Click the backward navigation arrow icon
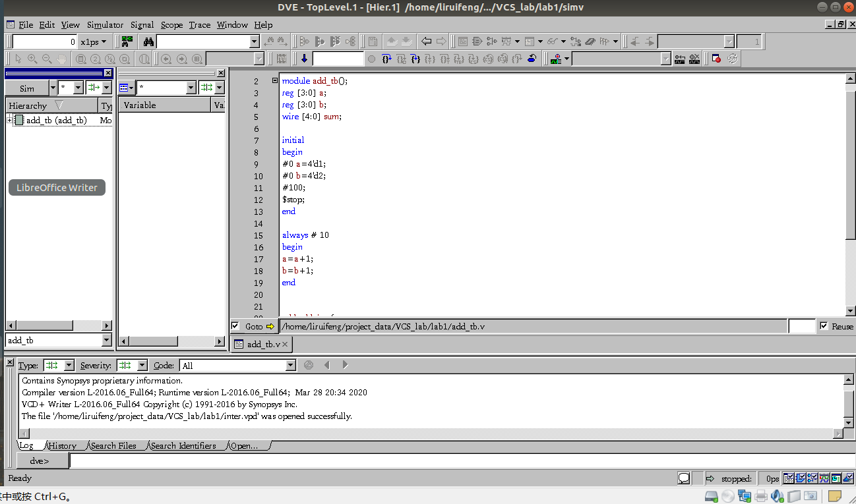The width and height of the screenshot is (856, 504). [x=426, y=41]
